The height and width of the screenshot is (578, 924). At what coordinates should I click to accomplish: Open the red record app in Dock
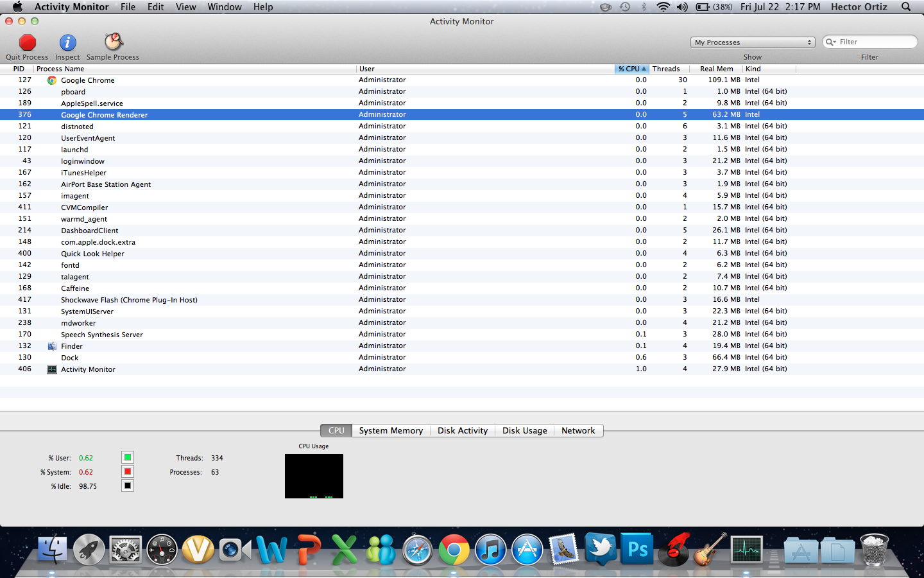click(x=674, y=549)
